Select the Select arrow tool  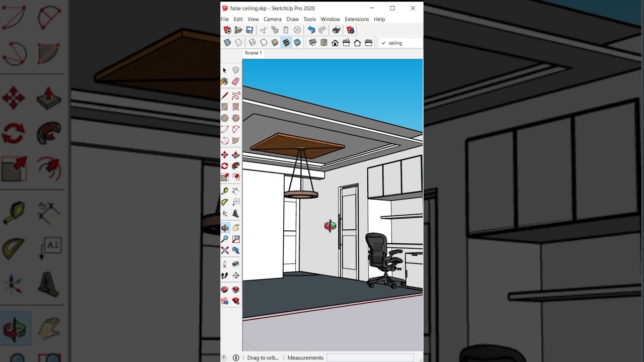pyautogui.click(x=224, y=70)
